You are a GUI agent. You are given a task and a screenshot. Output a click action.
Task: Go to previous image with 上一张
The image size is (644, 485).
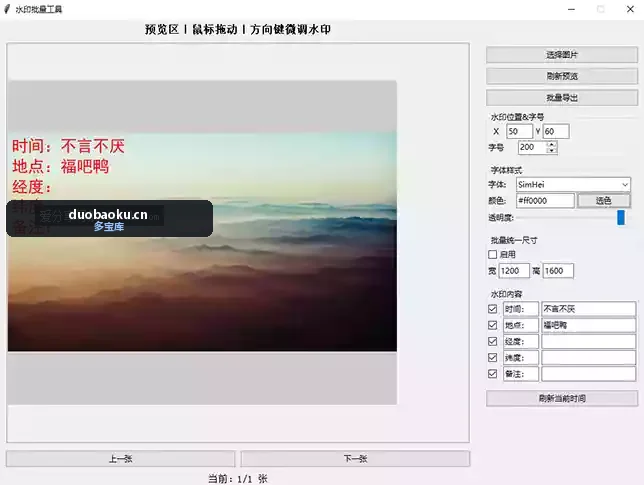tap(120, 459)
